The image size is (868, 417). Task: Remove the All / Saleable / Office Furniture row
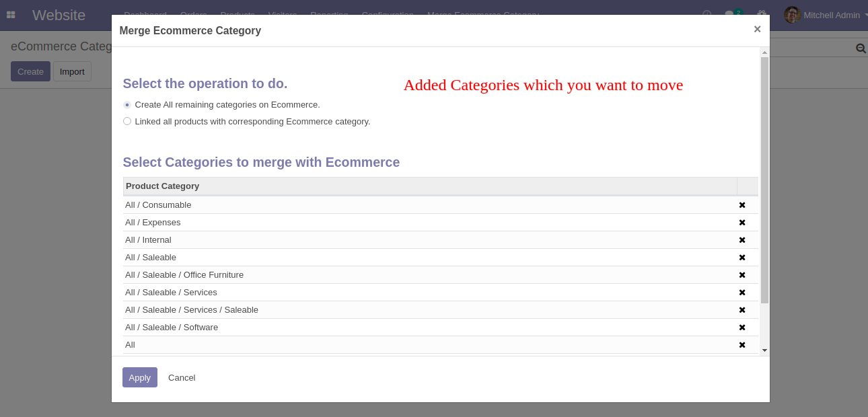[x=742, y=275]
